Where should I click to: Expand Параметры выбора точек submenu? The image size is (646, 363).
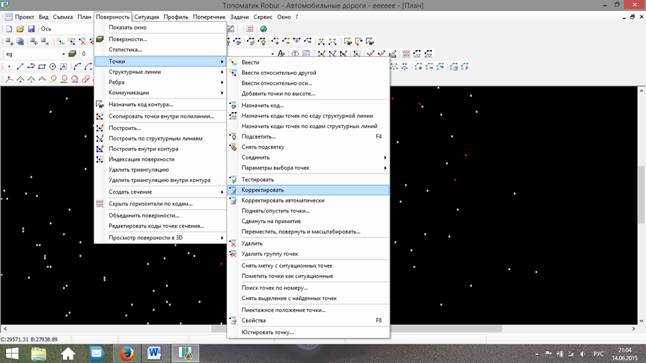point(385,168)
